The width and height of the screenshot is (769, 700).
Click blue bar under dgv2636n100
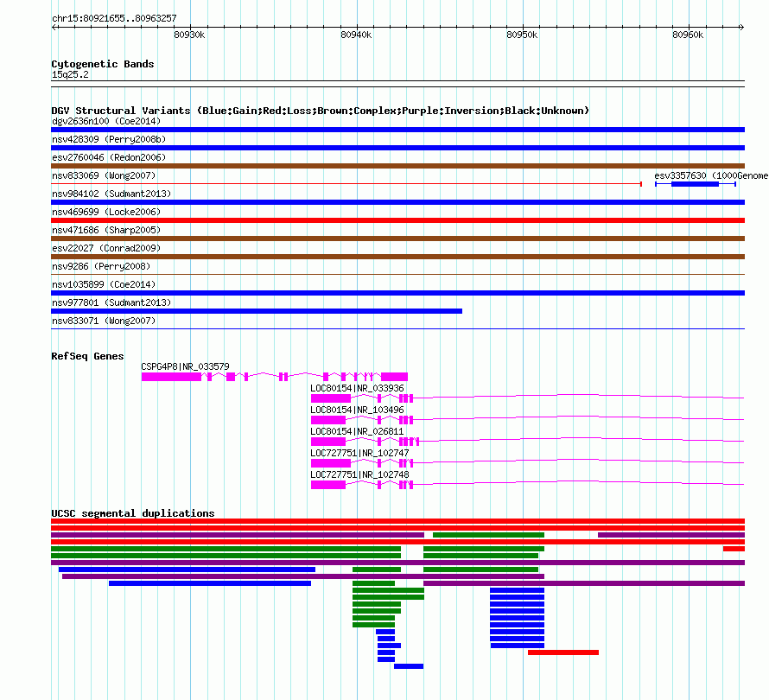(397, 130)
